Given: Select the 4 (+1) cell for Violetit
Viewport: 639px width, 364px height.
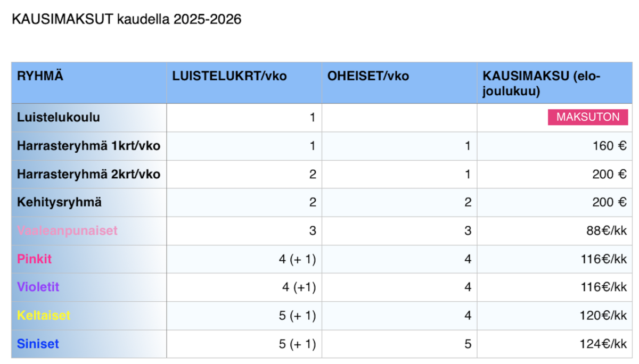Looking at the screenshot, I should click(x=244, y=287).
